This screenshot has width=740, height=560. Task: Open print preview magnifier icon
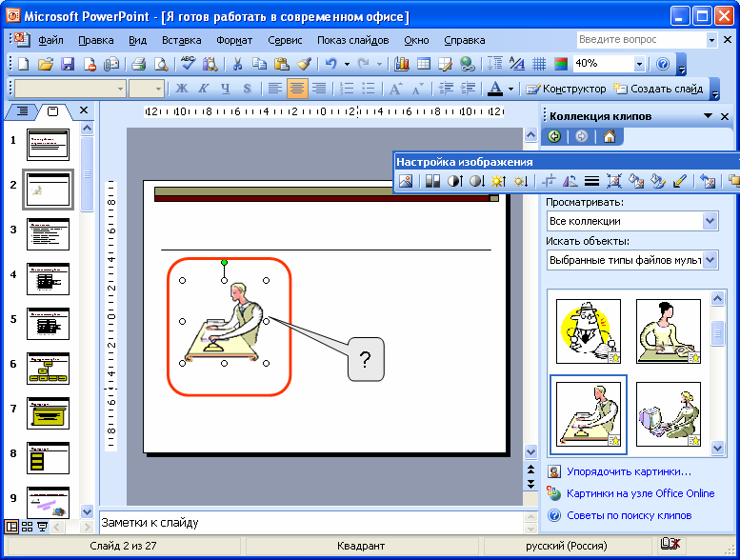tap(161, 64)
